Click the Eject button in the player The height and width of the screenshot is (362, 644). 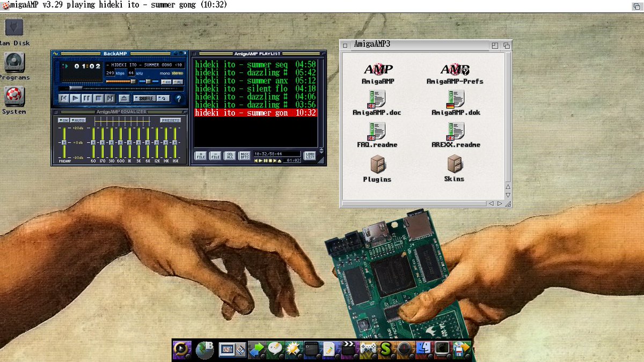point(124,98)
